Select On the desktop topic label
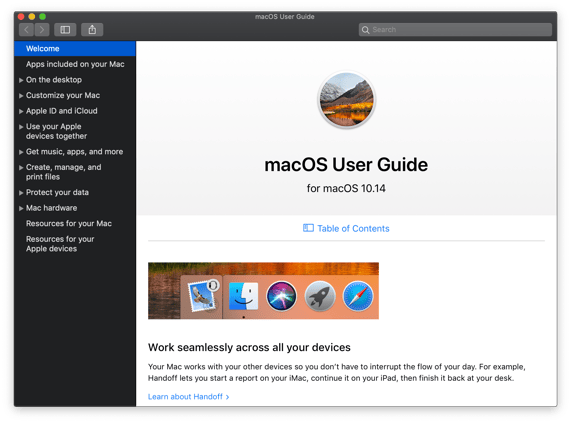This screenshot has width=571, height=423. pyautogui.click(x=54, y=80)
